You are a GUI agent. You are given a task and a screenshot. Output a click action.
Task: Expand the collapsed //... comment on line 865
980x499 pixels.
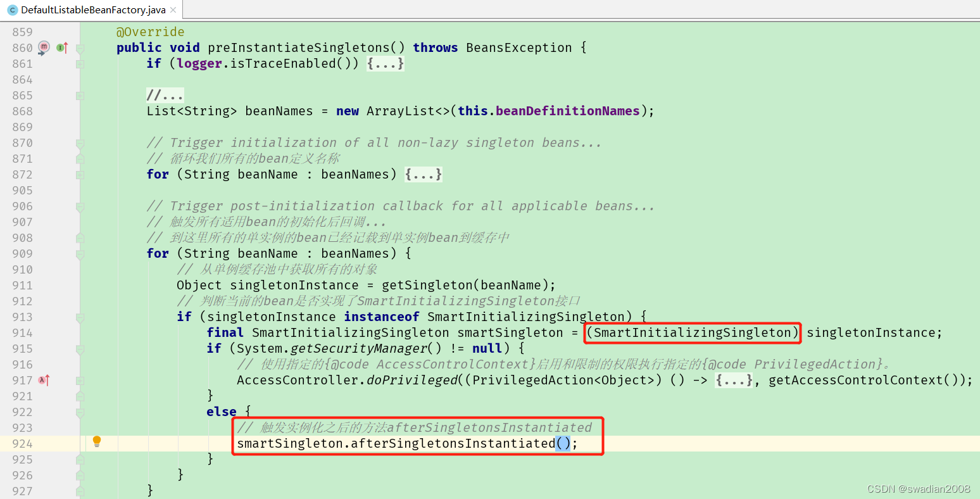[165, 95]
